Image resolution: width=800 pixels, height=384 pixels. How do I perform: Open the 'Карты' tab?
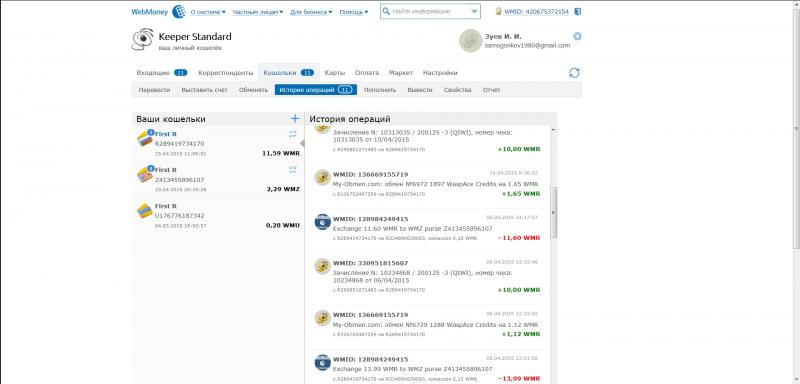point(335,73)
